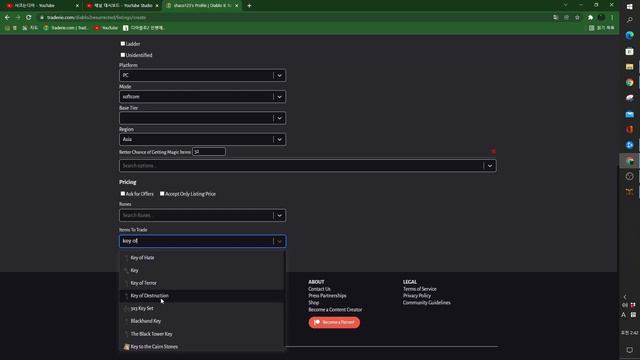Viewport: 640px width, 360px height.
Task: Select Key of Destruction from the list
Action: coord(202,296)
